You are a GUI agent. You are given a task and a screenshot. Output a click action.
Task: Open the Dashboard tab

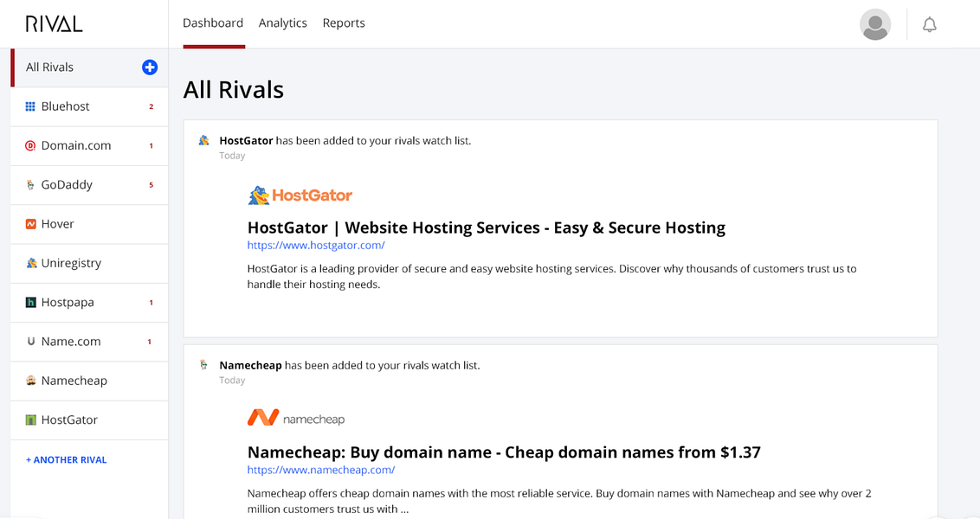213,23
